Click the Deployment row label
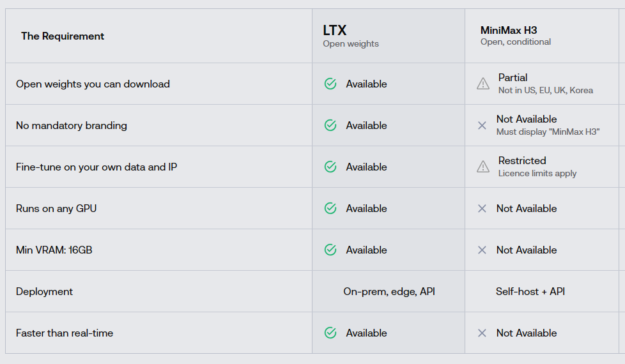The width and height of the screenshot is (625, 364). tap(44, 291)
